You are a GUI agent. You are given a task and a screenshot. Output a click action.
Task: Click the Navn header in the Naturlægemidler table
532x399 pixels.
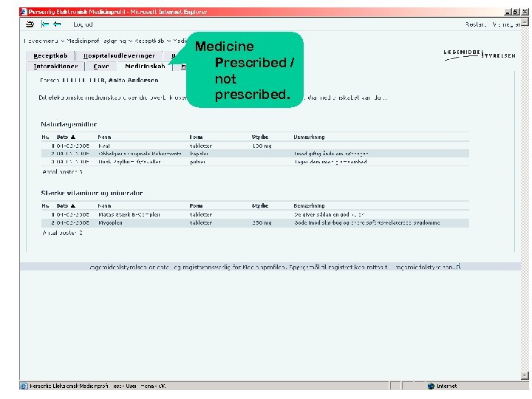tap(104, 137)
